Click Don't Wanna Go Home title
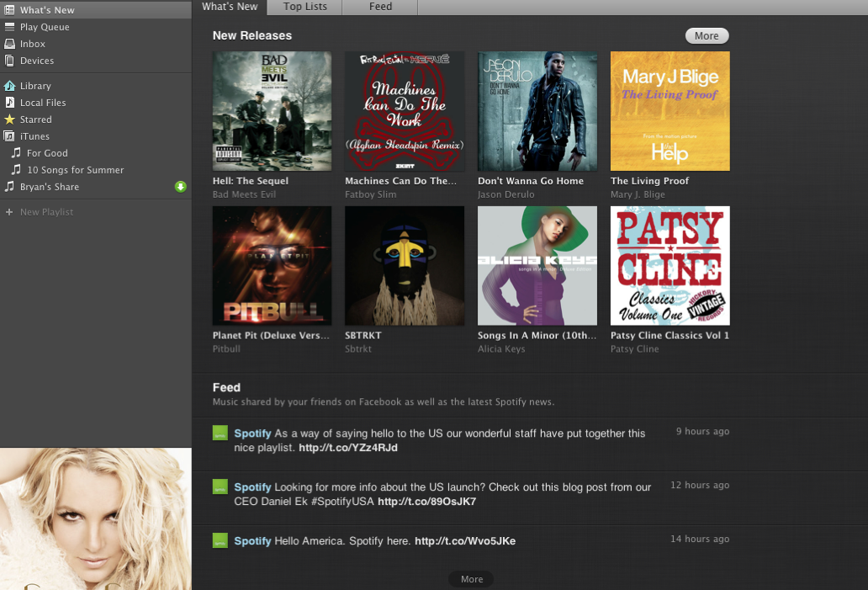 click(531, 181)
